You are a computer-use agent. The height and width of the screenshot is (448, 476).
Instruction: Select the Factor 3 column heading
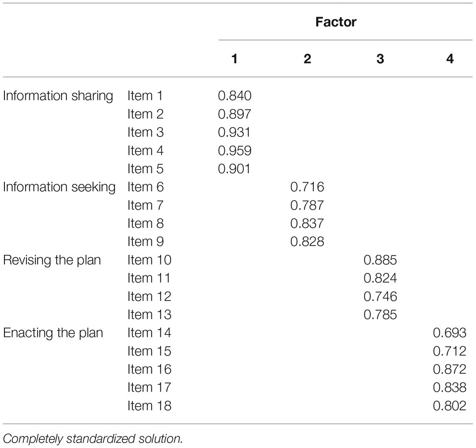380,59
